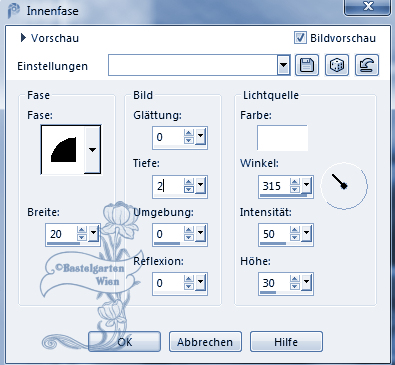Click the Umgebung spinner arrows
This screenshot has width=395, height=365.
189,233
